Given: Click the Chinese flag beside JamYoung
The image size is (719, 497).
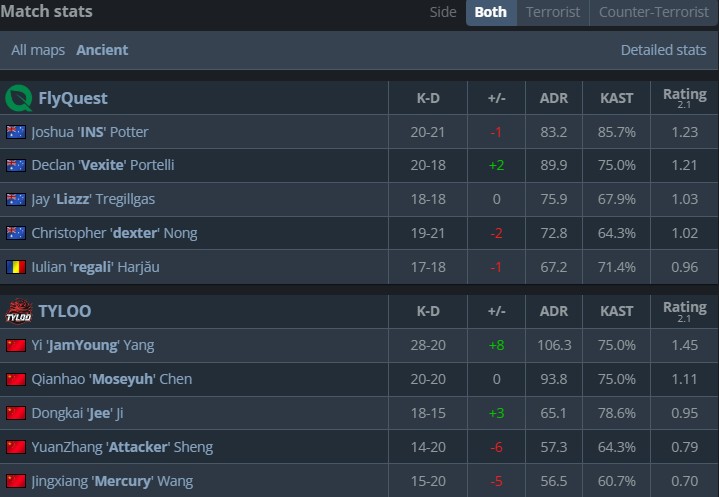Looking at the screenshot, I should [x=15, y=346].
